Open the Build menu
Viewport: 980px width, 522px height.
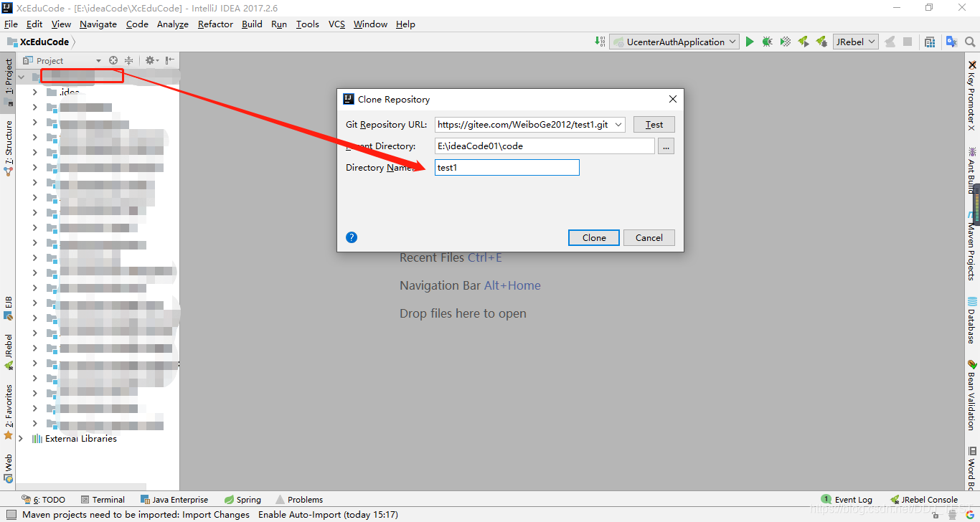pos(252,24)
